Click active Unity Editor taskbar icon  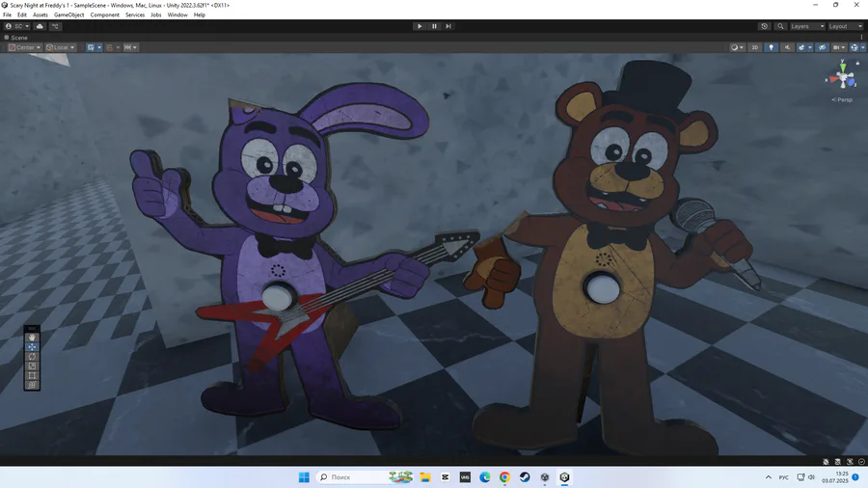coord(564,477)
